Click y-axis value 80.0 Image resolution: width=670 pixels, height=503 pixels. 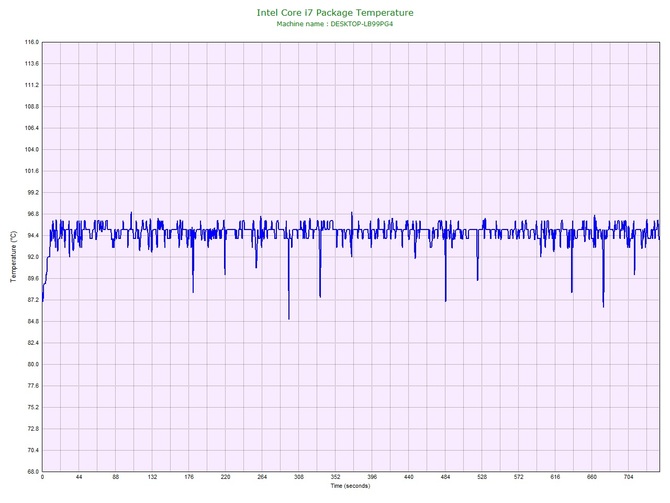coord(33,365)
